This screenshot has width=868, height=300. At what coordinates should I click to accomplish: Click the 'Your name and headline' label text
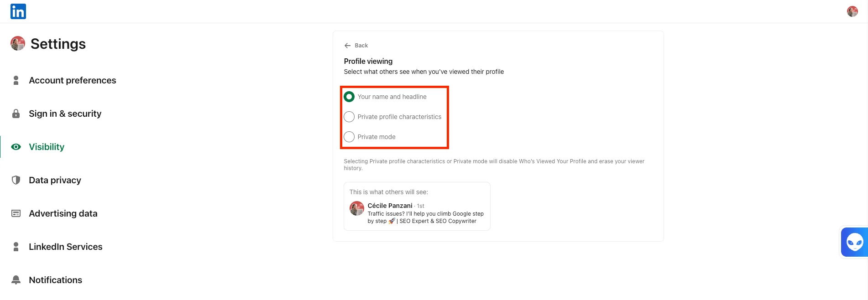tap(392, 97)
